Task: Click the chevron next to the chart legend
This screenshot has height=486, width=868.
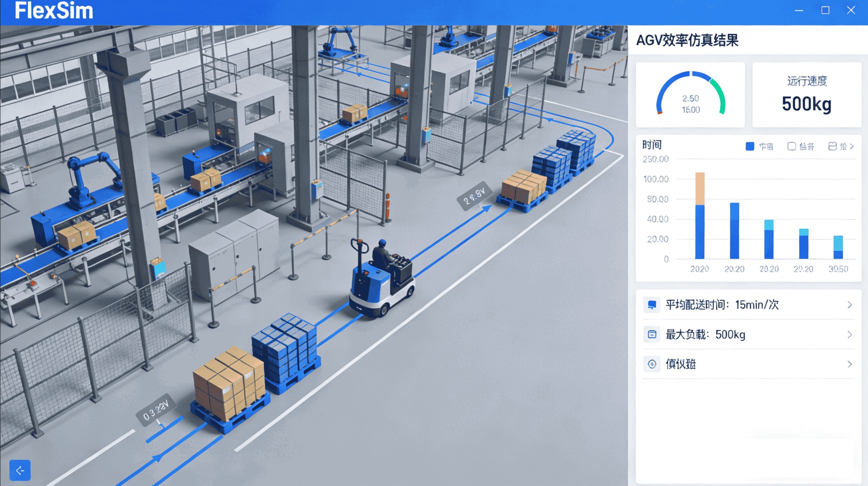Action: pos(852,146)
